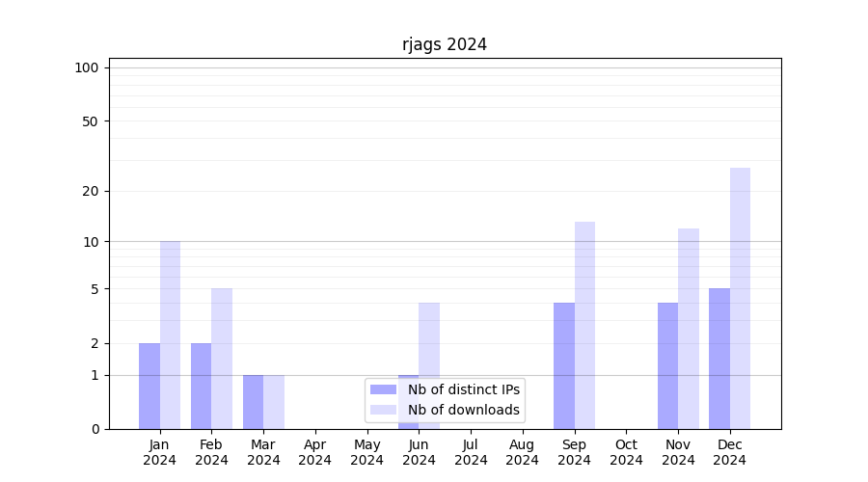Click the March distinct IPs bar
This screenshot has height=482, width=868.
(x=253, y=402)
